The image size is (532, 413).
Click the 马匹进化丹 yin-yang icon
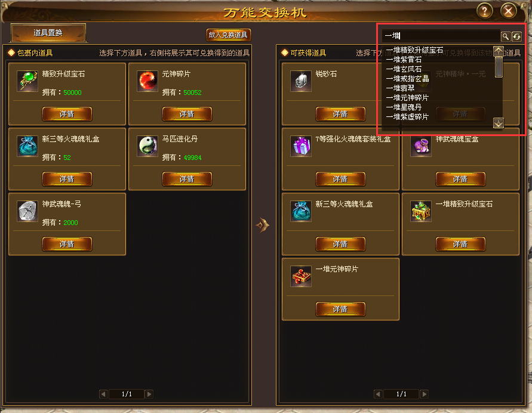tap(147, 146)
